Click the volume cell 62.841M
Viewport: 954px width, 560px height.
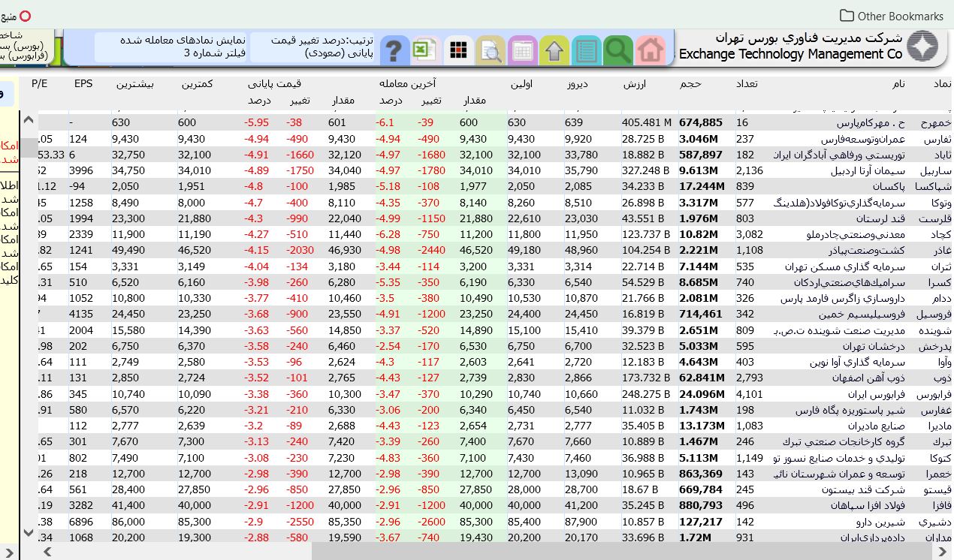702,378
